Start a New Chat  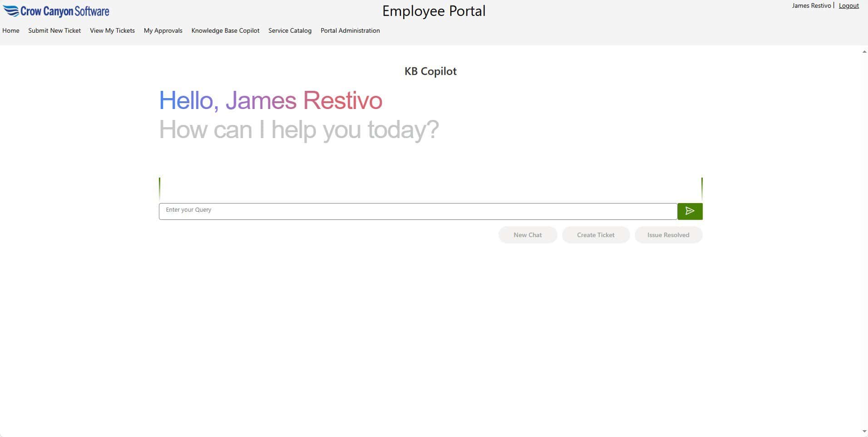click(528, 235)
